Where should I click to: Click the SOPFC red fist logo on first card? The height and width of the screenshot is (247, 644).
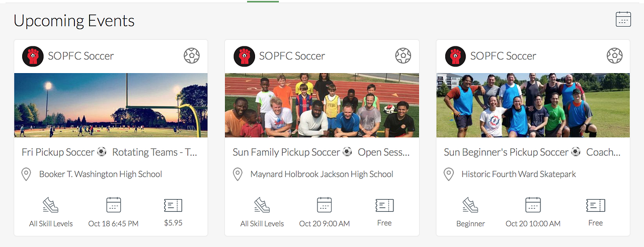tap(33, 56)
